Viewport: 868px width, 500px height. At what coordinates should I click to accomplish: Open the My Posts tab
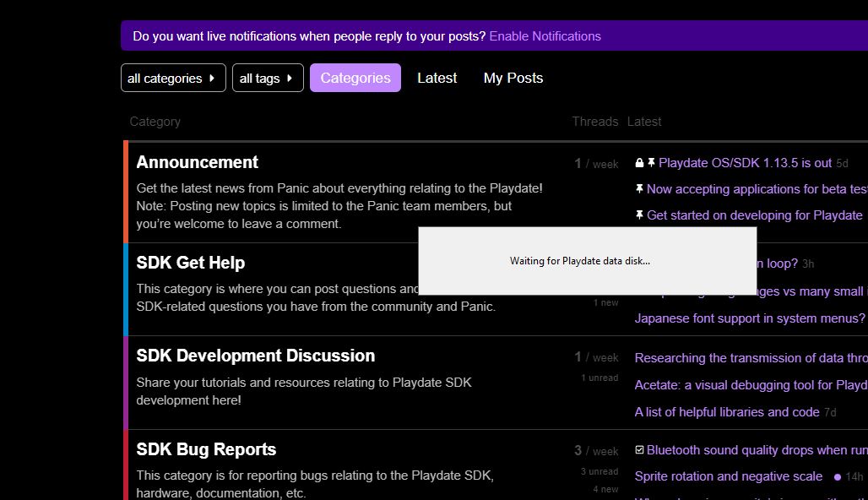[513, 78]
